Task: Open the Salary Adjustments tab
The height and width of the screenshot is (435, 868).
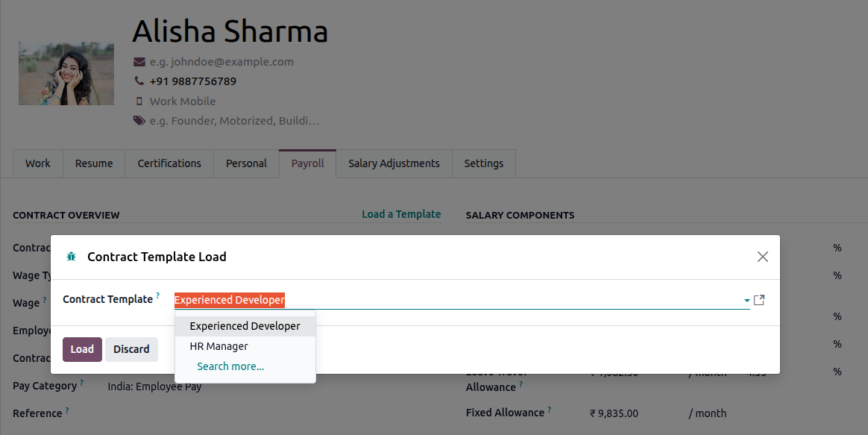Action: click(x=394, y=163)
